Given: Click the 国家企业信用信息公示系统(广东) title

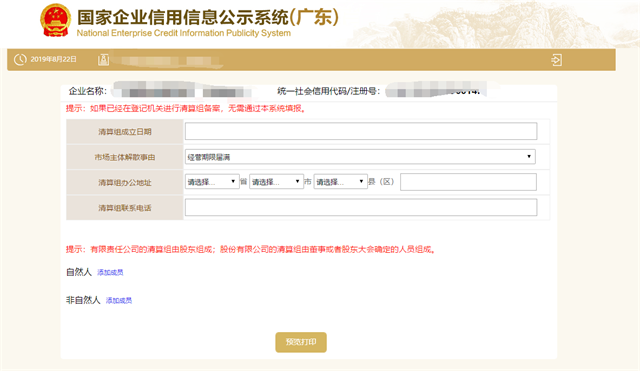Looking at the screenshot, I should 208,17.
